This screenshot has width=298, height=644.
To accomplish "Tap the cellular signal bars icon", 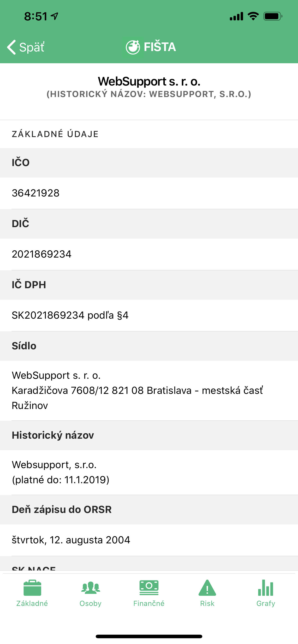I will pyautogui.click(x=236, y=16).
